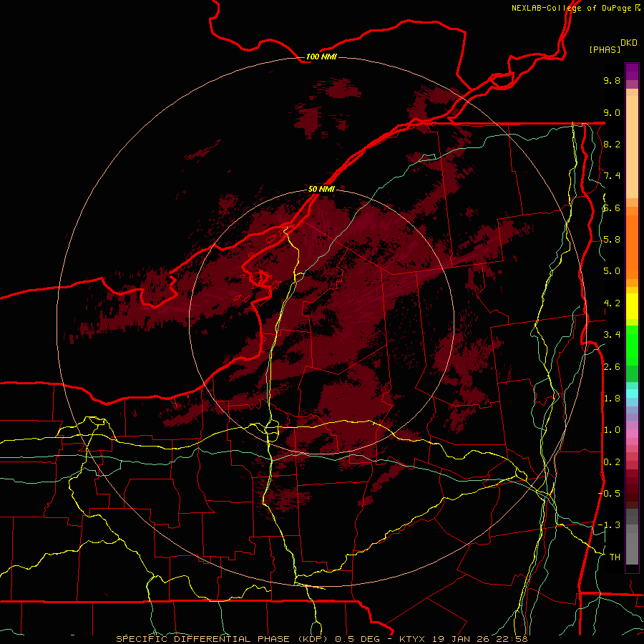The width and height of the screenshot is (644, 644).
Task: Click the 50 NMI range ring label
Action: click(321, 189)
